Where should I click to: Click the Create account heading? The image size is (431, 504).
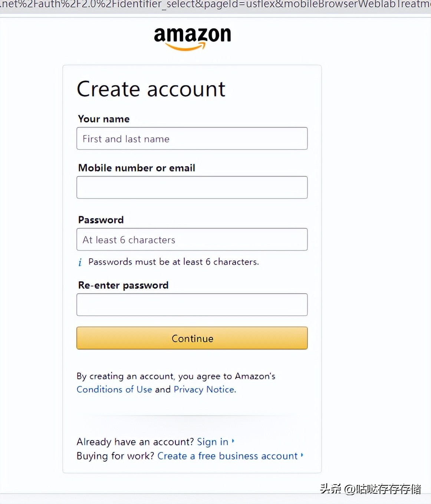click(151, 89)
